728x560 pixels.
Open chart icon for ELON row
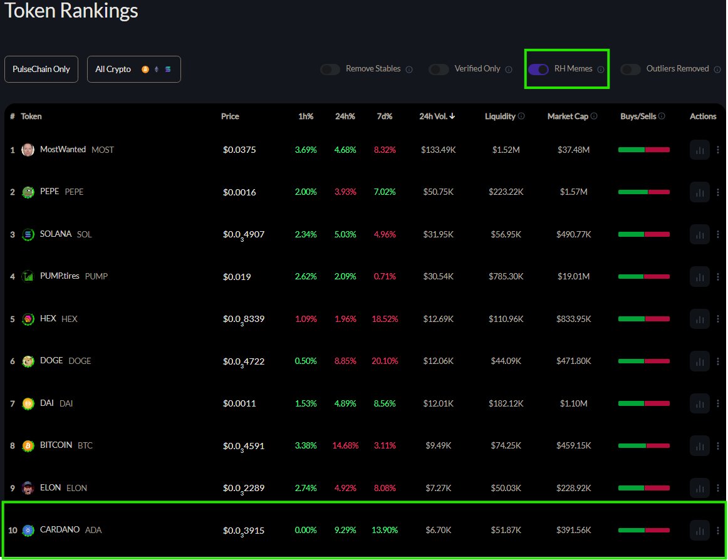pos(699,488)
